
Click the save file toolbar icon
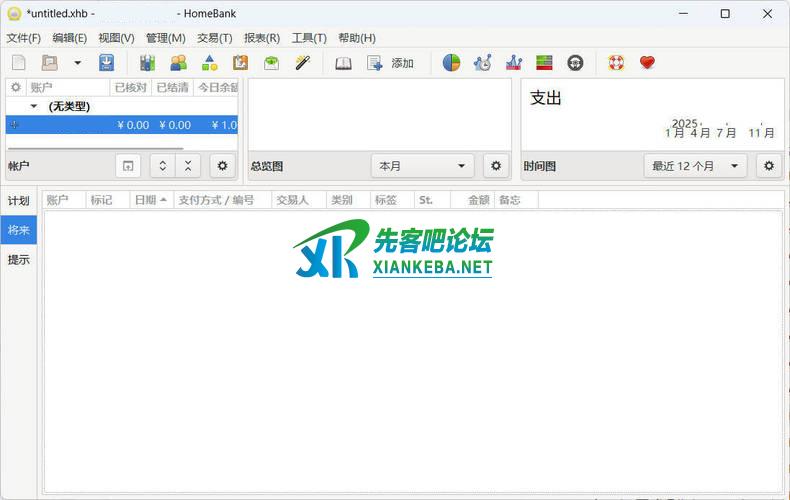106,63
